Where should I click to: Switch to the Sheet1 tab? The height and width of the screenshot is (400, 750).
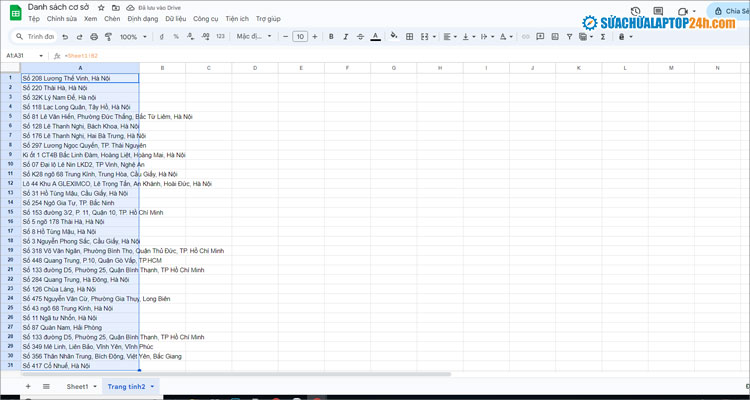tap(77, 386)
